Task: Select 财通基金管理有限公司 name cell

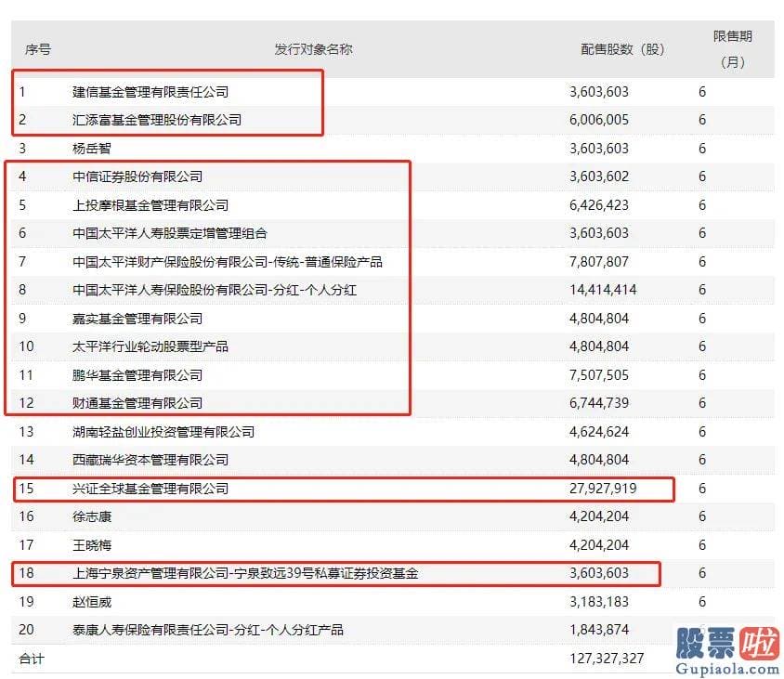Action: pos(137,403)
